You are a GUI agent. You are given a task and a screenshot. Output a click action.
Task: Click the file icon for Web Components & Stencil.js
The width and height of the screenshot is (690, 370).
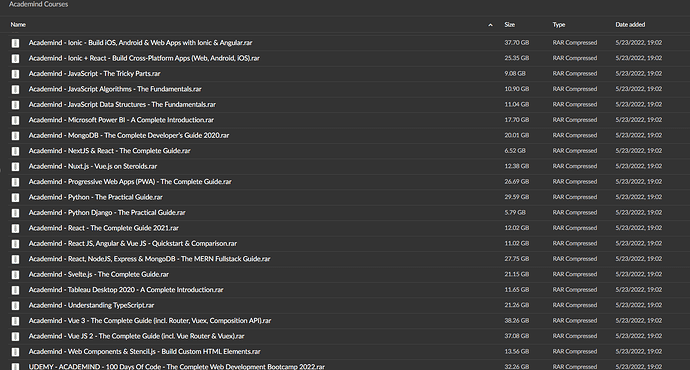15,352
